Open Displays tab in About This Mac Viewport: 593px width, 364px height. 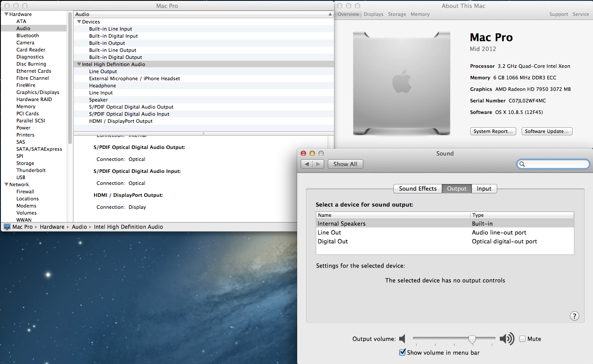coord(373,14)
